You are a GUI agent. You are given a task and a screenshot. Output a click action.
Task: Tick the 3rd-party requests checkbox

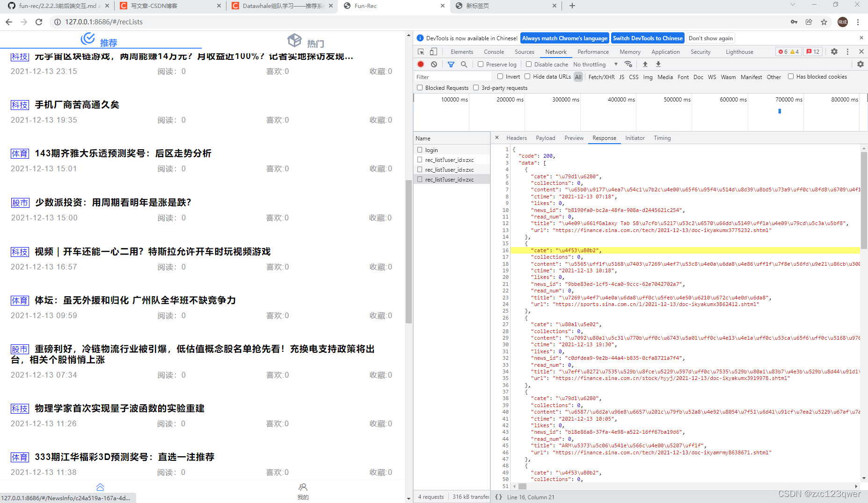point(476,87)
